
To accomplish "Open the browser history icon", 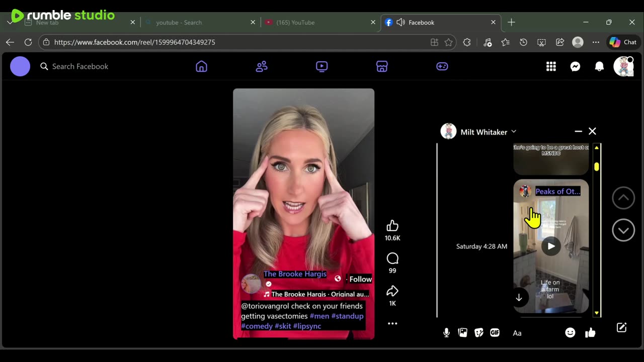I will [523, 42].
